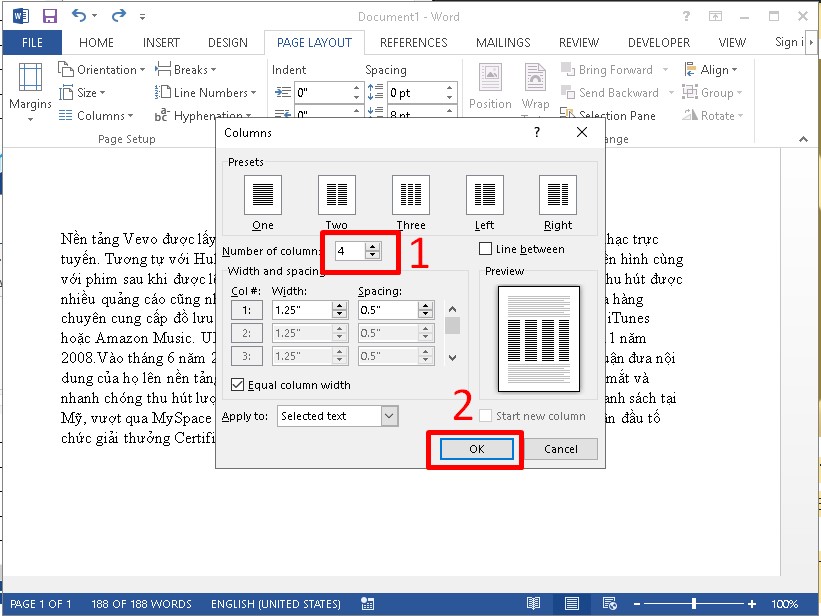This screenshot has width=821, height=616.
Task: Switch to the MAILINGS ribbon tab
Action: (x=503, y=42)
